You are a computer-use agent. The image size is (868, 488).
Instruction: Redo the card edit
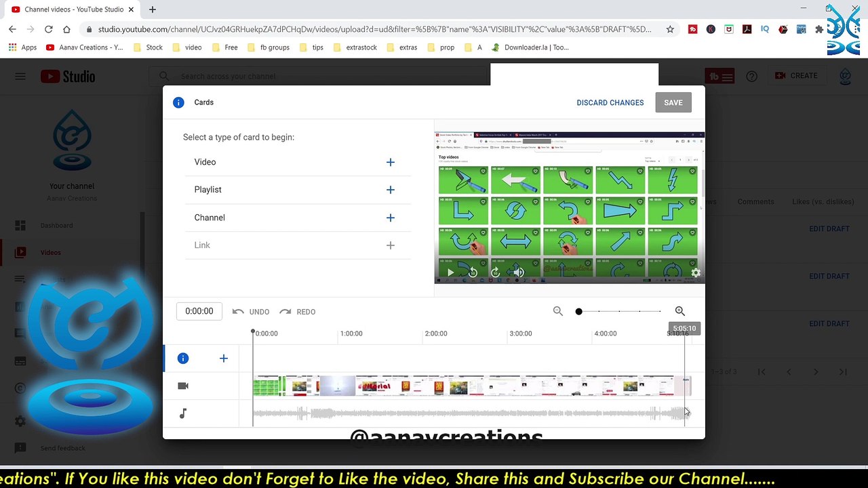coord(297,312)
